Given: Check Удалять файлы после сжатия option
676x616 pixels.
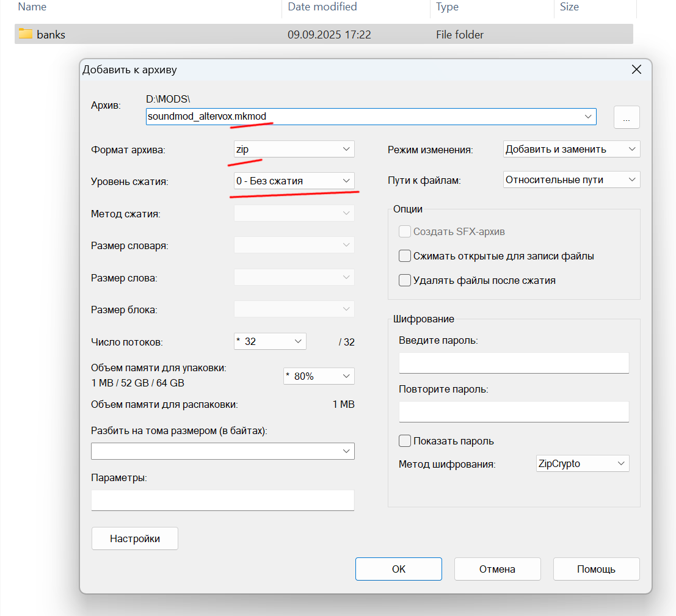Looking at the screenshot, I should pos(404,281).
